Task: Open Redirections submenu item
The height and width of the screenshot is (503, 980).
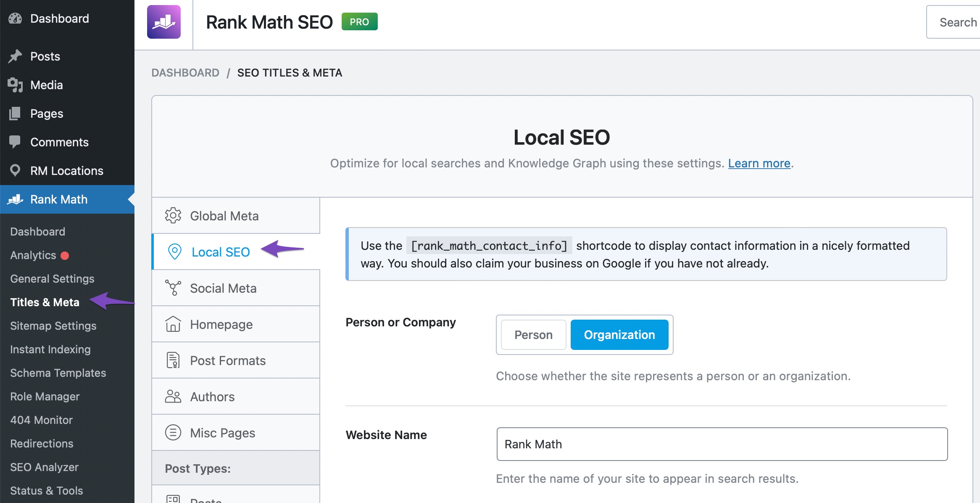Action: click(42, 443)
